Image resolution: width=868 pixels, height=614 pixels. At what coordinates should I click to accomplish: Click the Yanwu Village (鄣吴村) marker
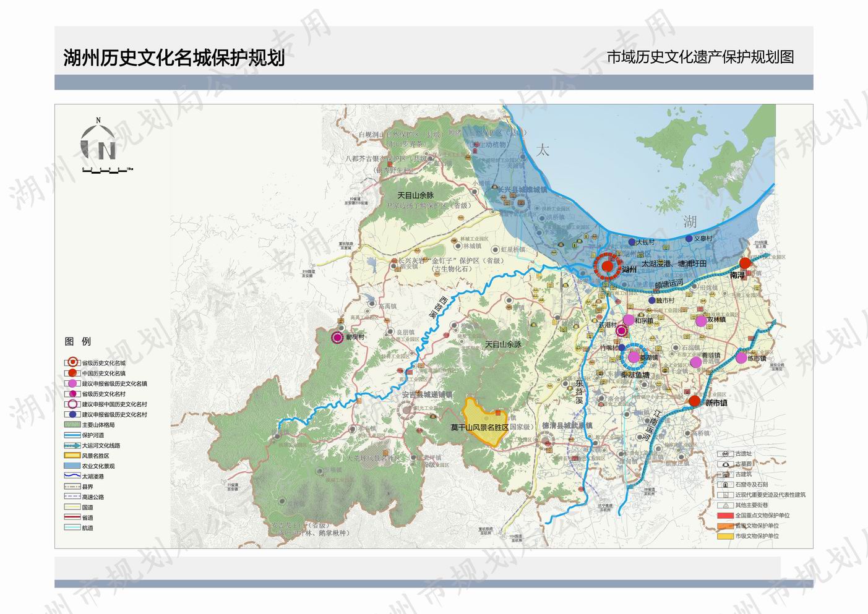coord(337,338)
